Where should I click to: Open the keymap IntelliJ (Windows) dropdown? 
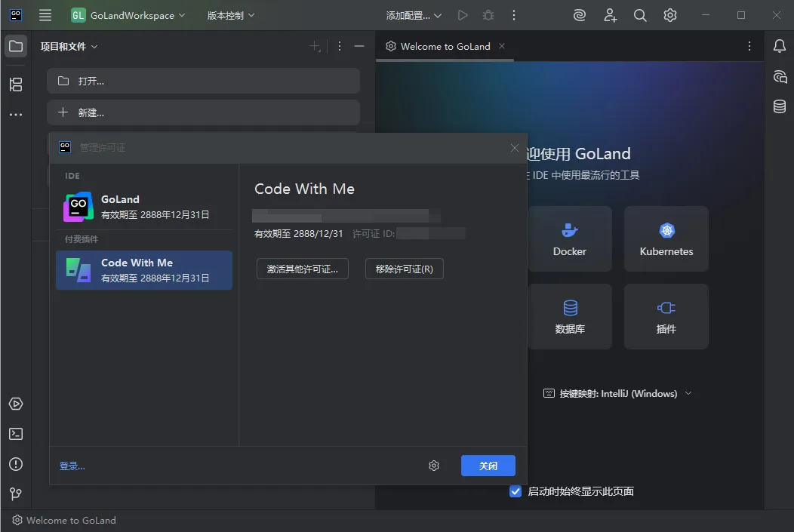(x=618, y=393)
